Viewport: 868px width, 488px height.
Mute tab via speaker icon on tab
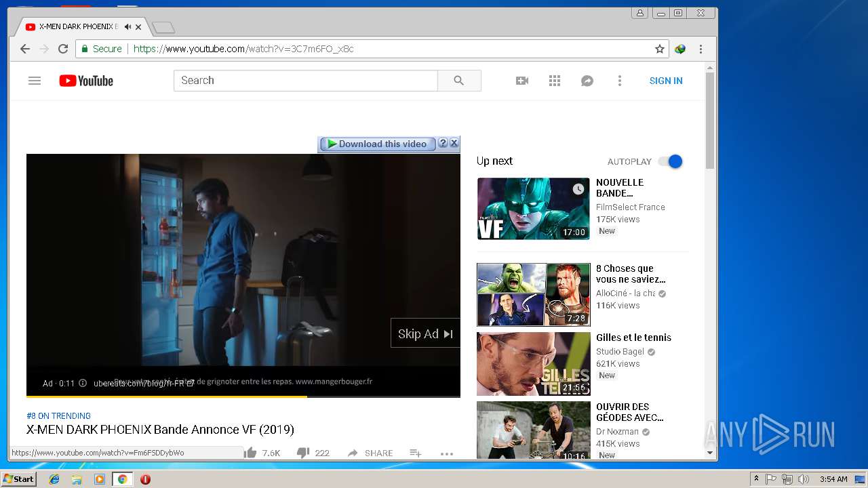127,27
